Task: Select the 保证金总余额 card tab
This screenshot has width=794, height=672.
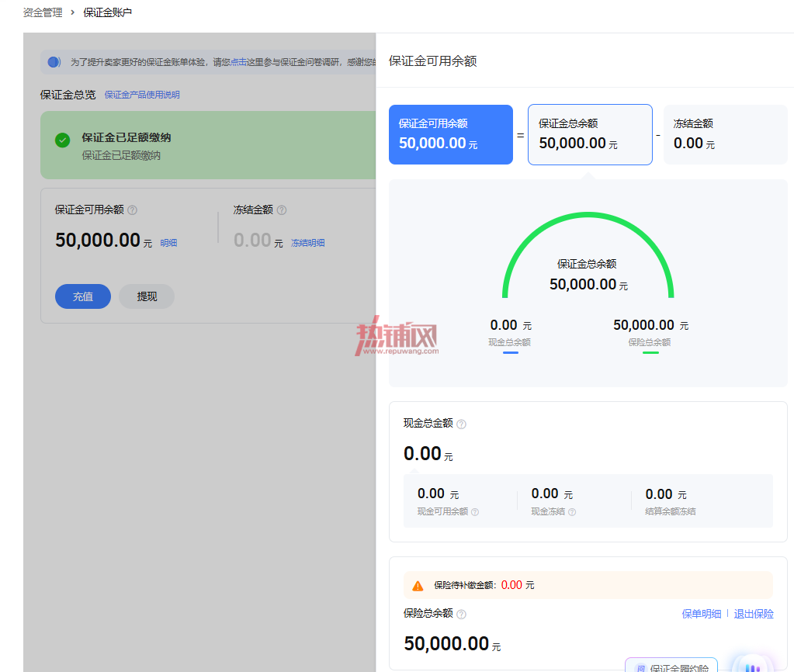Action: 590,135
